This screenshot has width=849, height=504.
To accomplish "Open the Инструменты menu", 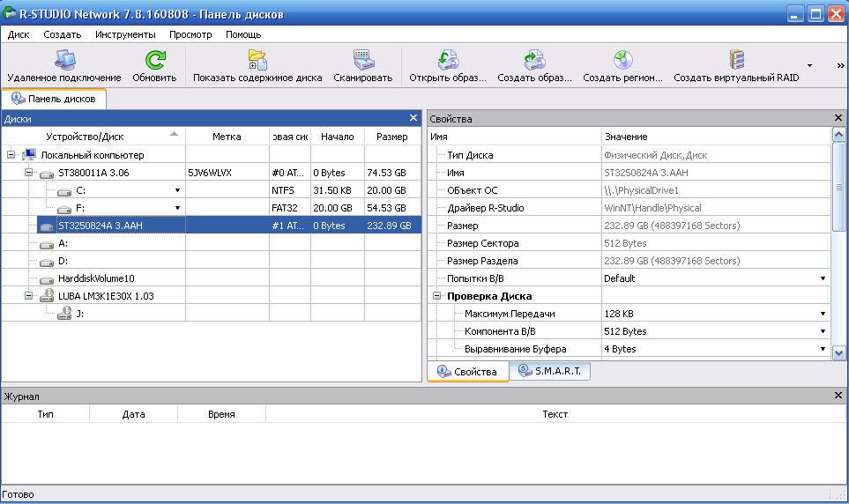I will click(125, 34).
